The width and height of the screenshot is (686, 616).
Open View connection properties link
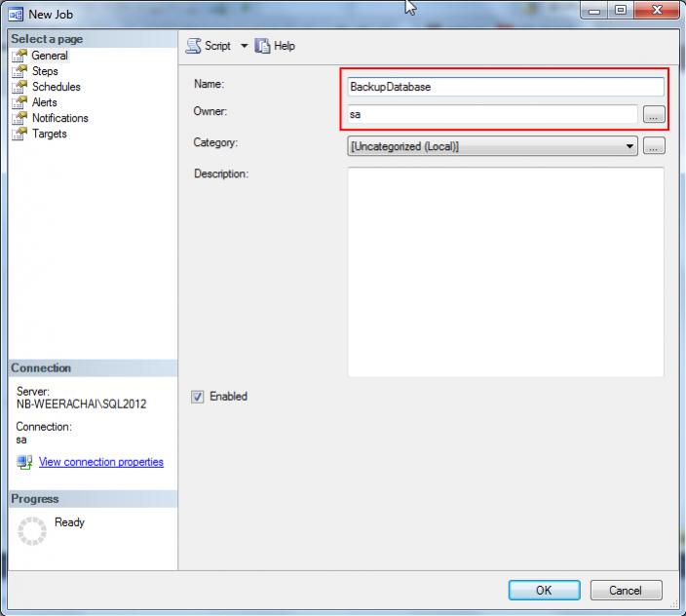(x=101, y=462)
